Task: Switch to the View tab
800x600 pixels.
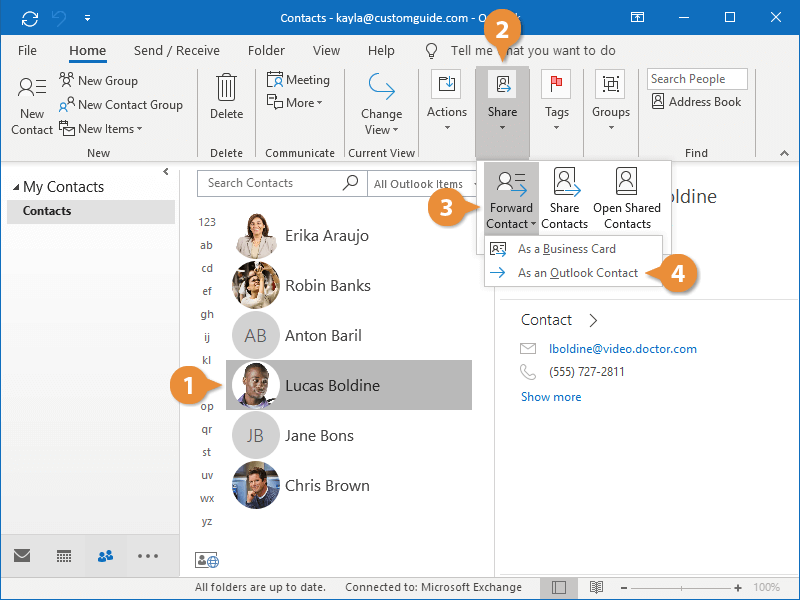Action: (326, 51)
